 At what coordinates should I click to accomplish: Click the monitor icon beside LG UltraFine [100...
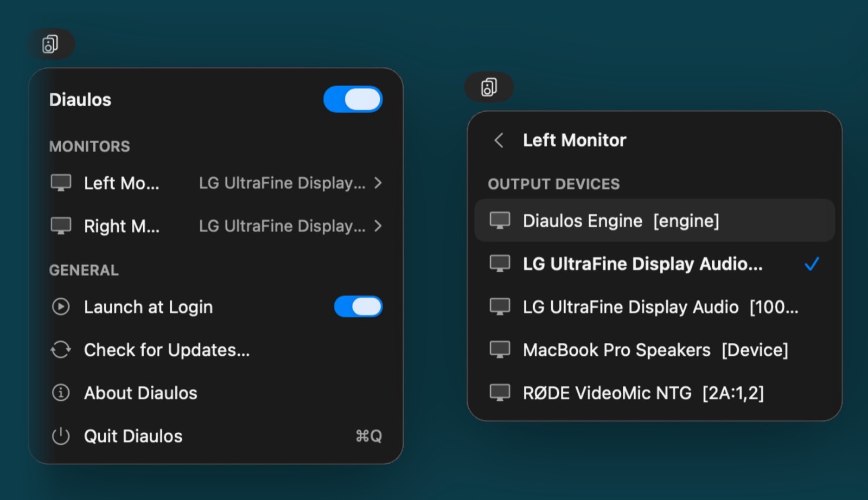click(500, 306)
